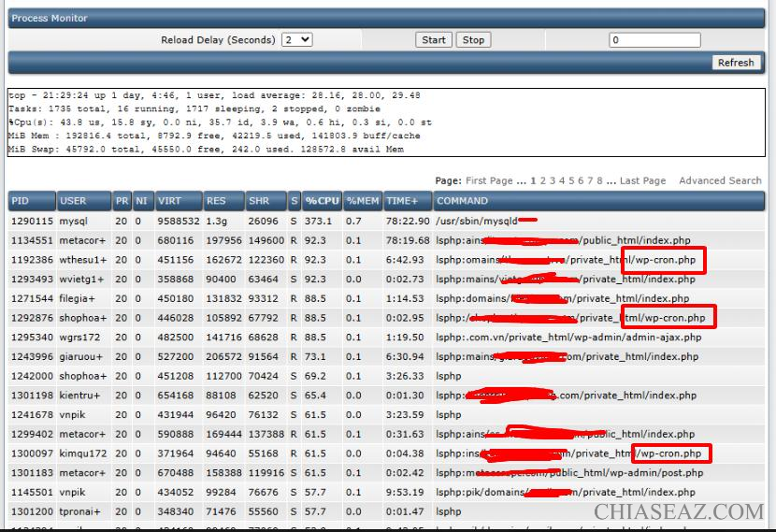776x532 pixels.
Task: Sort table by RES column header
Action: 216,200
